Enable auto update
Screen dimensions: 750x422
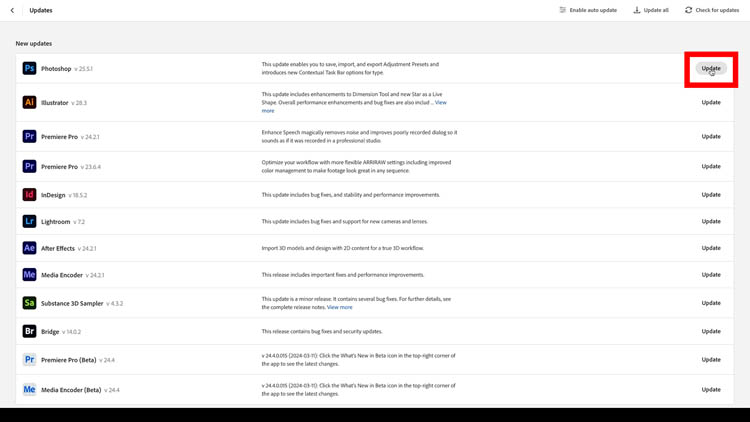pos(588,10)
